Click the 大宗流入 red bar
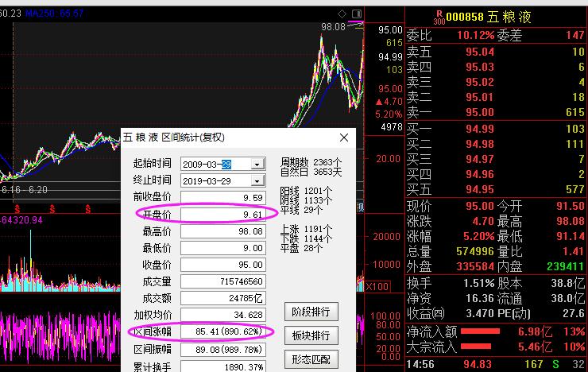The height and width of the screenshot is (372, 588). (475, 346)
